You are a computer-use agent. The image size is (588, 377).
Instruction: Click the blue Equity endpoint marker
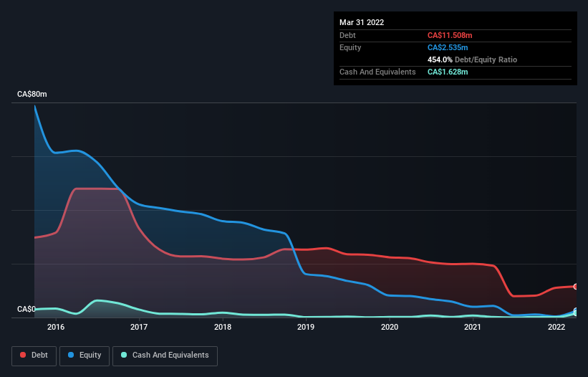576,310
